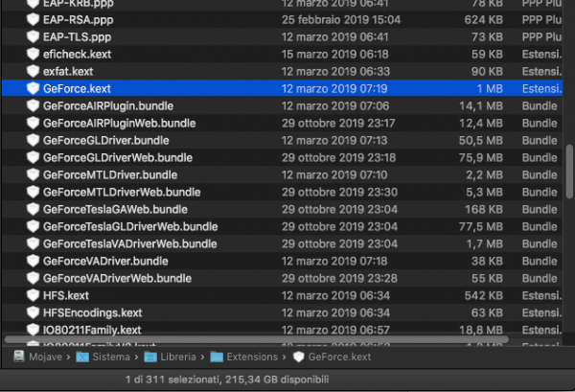The height and width of the screenshot is (392, 575).
Task: Click the Extensions folder icon in path bar
Action: pyautogui.click(x=217, y=357)
